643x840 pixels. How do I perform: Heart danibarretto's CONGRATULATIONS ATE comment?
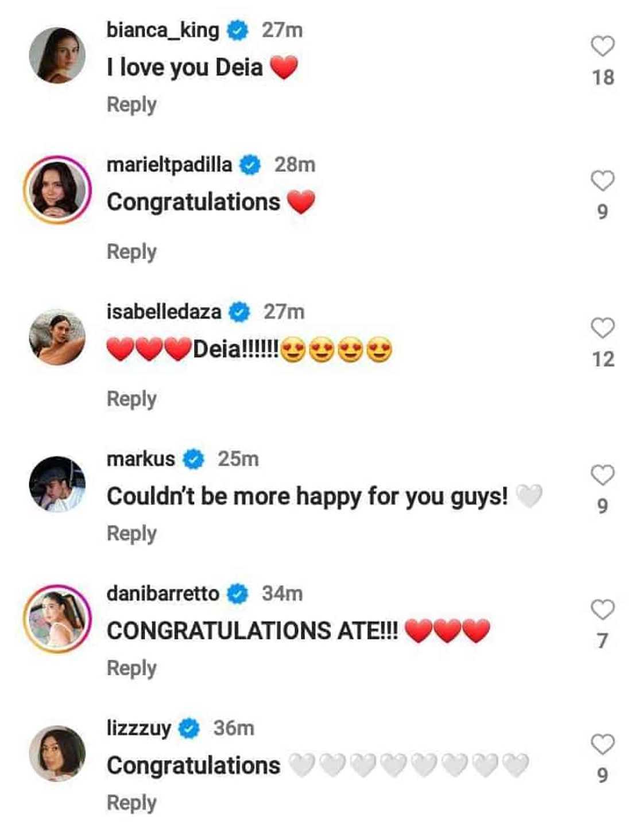(602, 609)
